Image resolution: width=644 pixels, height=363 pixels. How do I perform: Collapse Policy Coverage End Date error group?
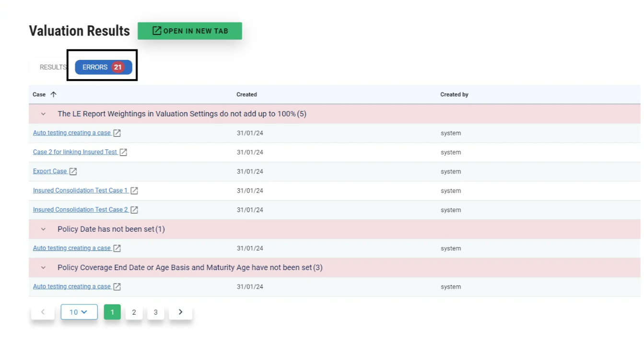pyautogui.click(x=43, y=268)
